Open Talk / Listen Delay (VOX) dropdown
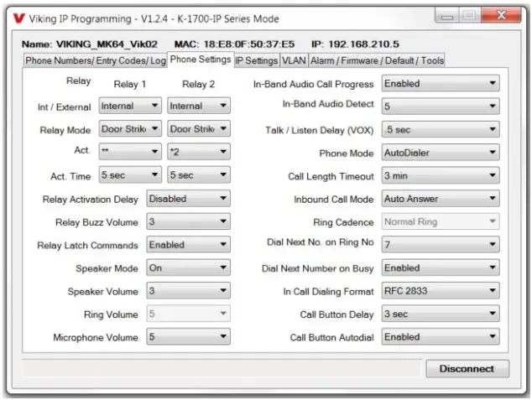This screenshot has width=532, height=400. click(x=441, y=129)
